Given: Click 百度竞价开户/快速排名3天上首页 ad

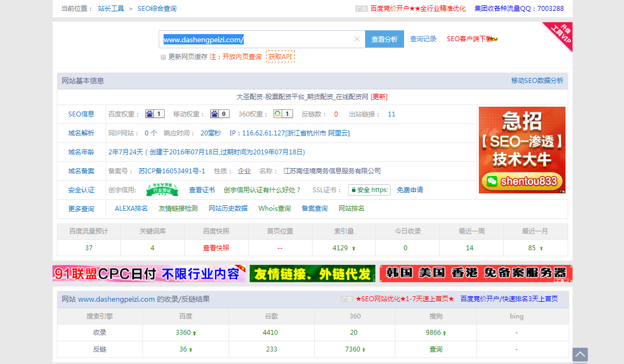Looking at the screenshot, I should click(x=509, y=299).
